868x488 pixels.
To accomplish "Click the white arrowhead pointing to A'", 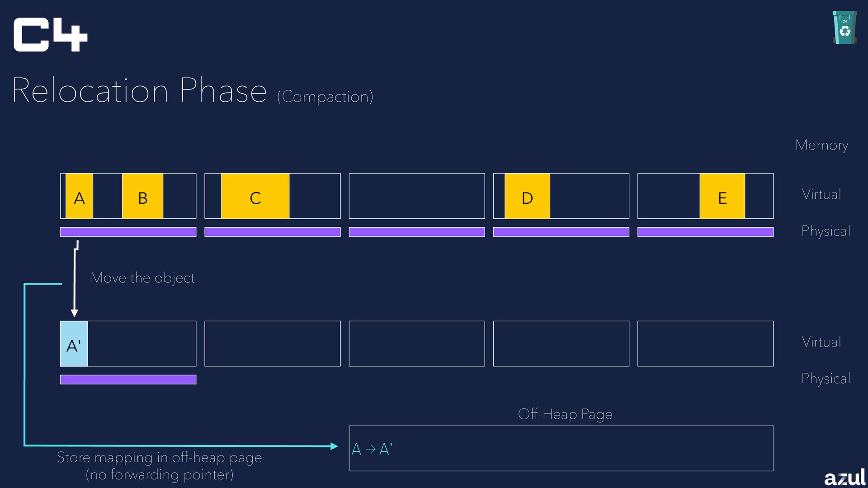I will [x=75, y=313].
